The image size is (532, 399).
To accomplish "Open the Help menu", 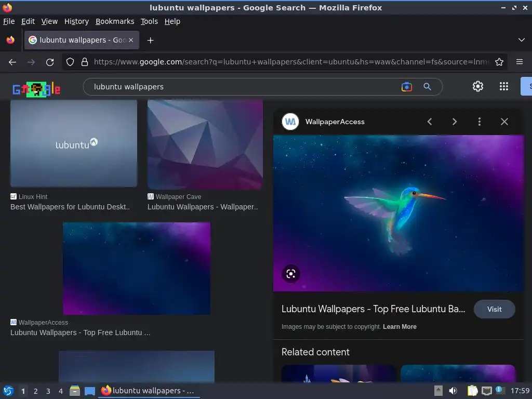I will click(172, 21).
